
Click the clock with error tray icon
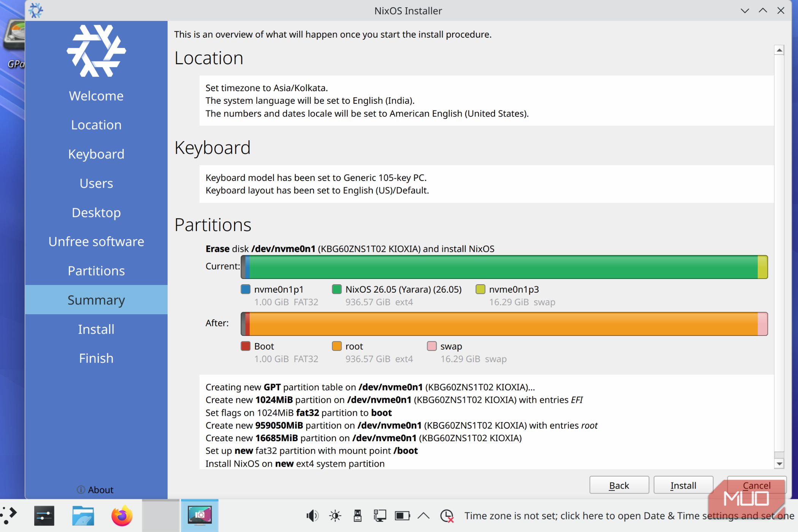[447, 516]
